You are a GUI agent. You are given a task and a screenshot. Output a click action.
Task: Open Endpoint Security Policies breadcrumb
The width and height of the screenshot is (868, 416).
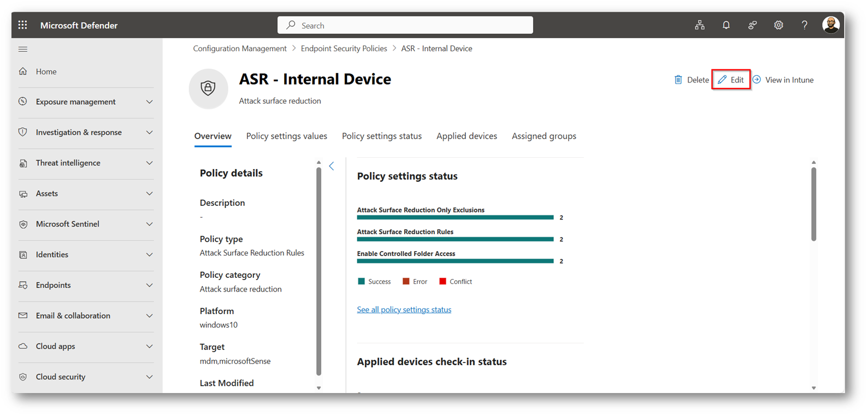click(x=344, y=49)
